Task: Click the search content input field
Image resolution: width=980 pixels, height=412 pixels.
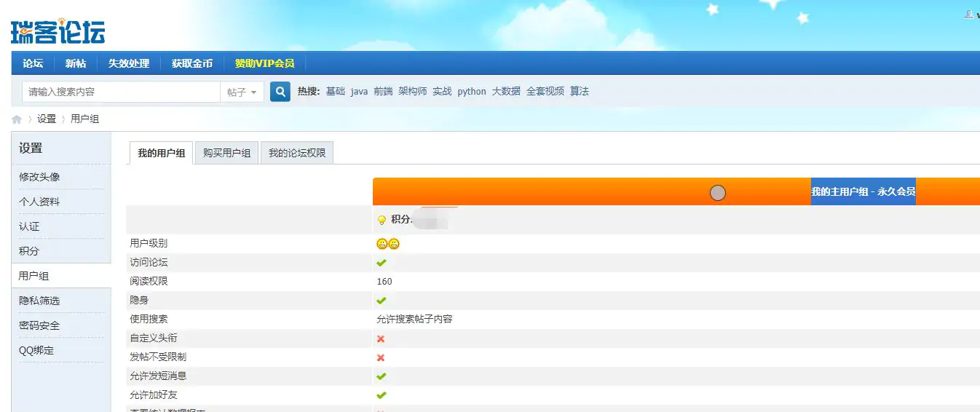Action: point(121,92)
